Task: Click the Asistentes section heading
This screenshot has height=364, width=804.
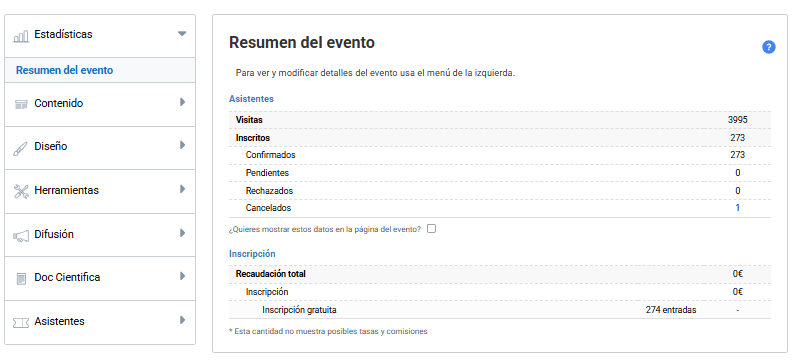Action: click(251, 99)
